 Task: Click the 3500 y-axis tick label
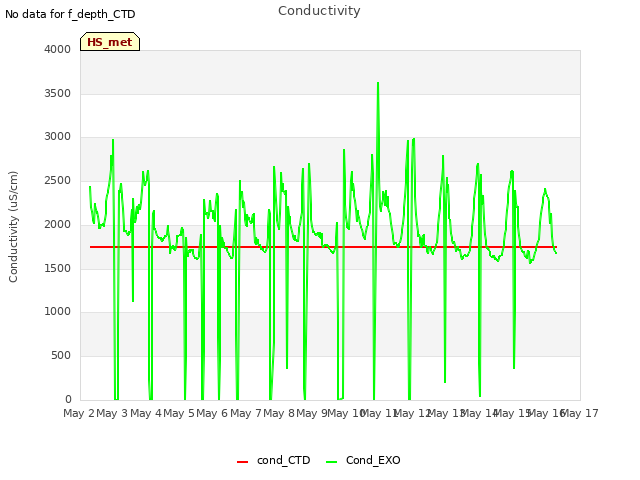58,93
